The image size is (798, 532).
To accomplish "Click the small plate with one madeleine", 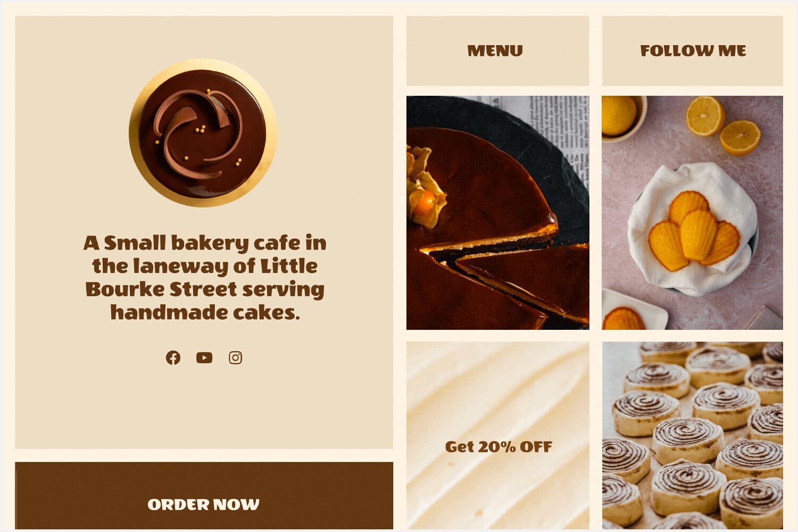I will tap(633, 310).
